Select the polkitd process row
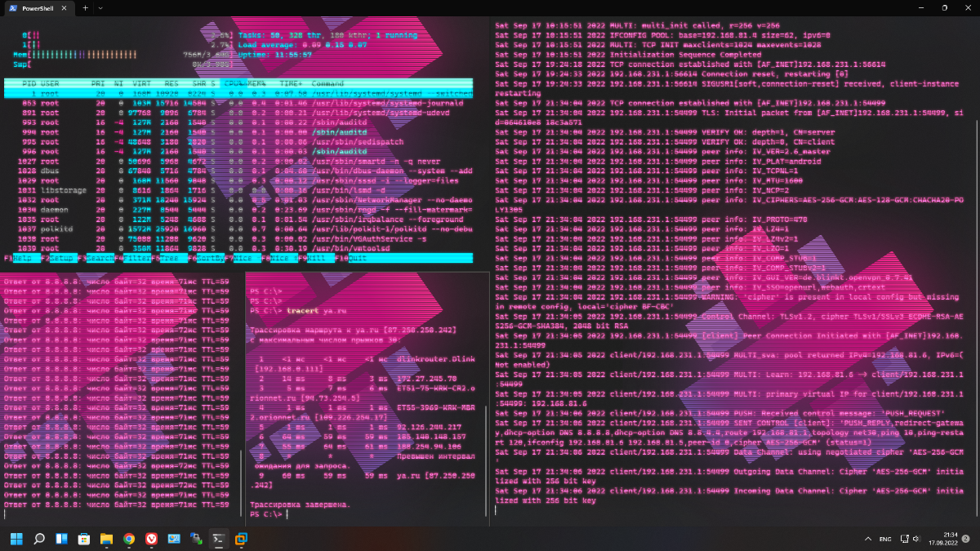 click(x=238, y=229)
